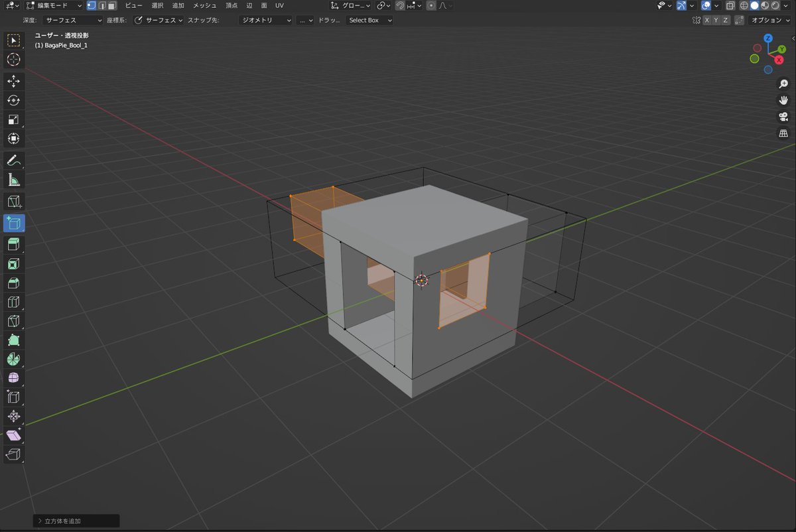Image resolution: width=796 pixels, height=532 pixels.
Task: Open the 座標系 サーフェス dropdown
Action: point(159,20)
